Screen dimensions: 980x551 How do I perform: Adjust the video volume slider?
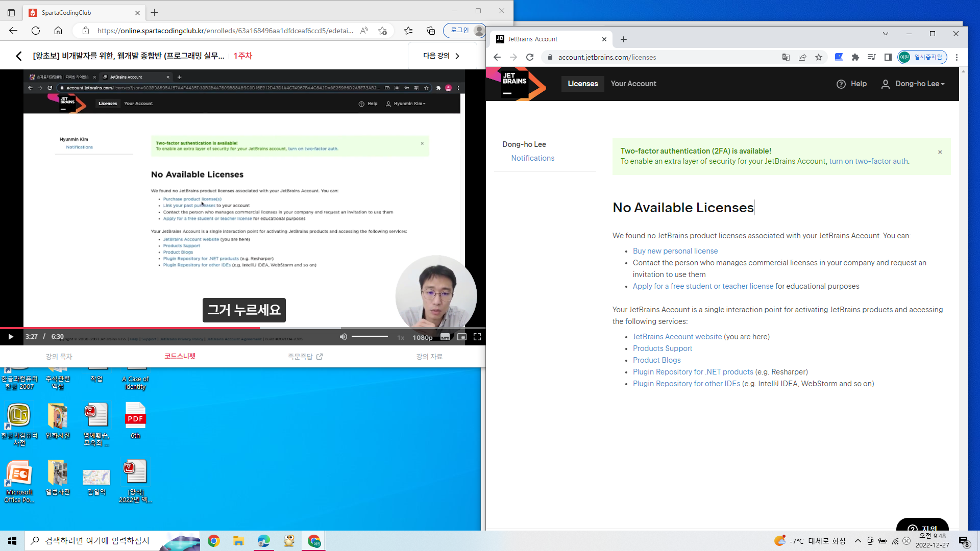(x=370, y=337)
